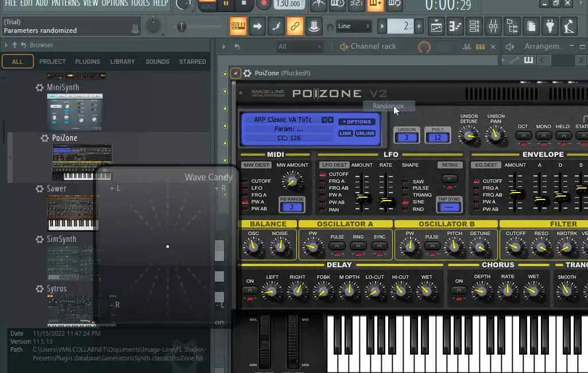This screenshot has height=373, width=588.
Task: Click the LFO DEST button
Action: tap(334, 165)
